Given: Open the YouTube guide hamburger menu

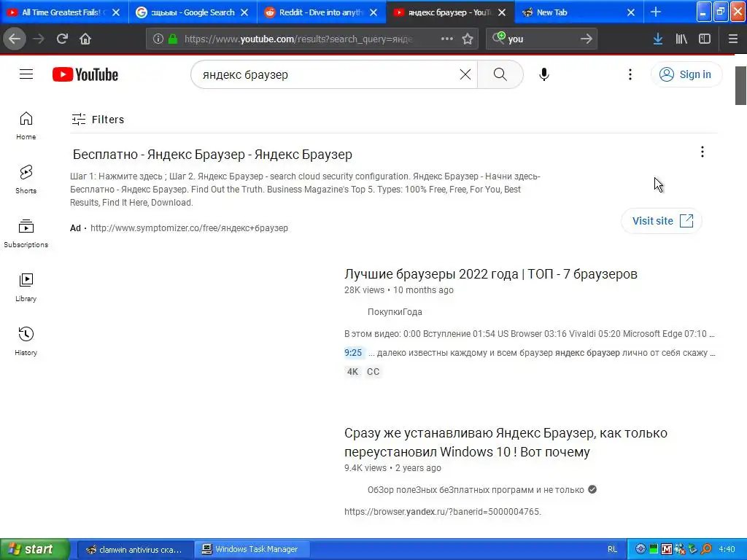Looking at the screenshot, I should 26,74.
